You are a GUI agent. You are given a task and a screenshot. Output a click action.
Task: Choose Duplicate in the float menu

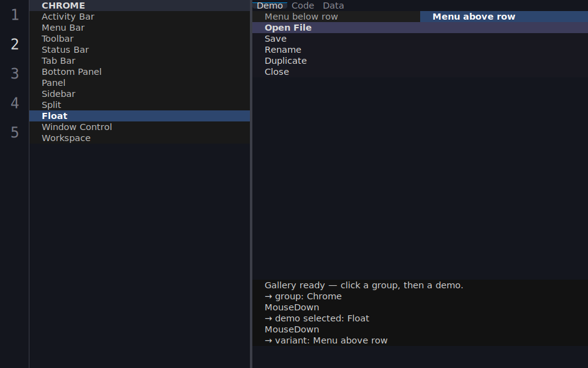[x=420, y=61]
